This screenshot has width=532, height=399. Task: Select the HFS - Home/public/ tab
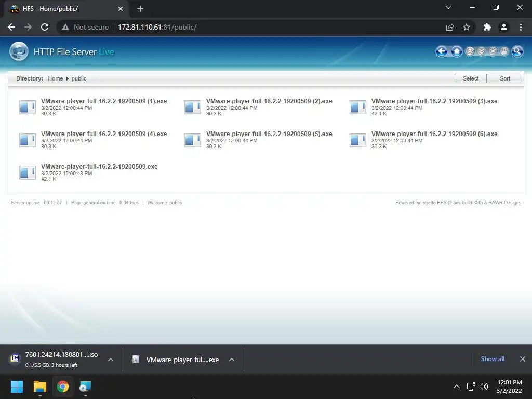[66, 9]
